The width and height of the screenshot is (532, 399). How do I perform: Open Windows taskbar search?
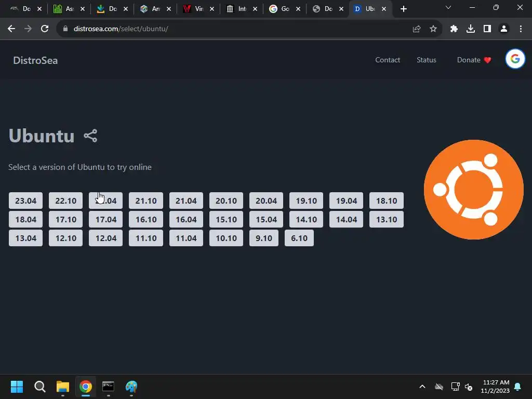tap(39, 387)
